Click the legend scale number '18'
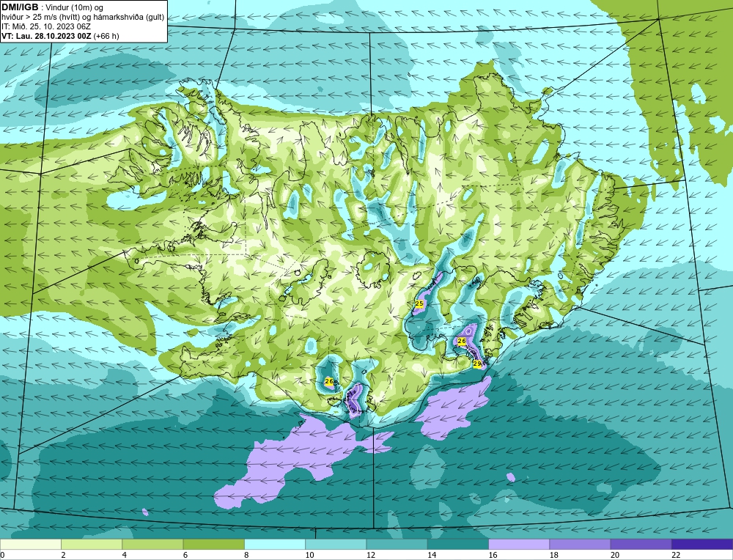 (x=553, y=555)
